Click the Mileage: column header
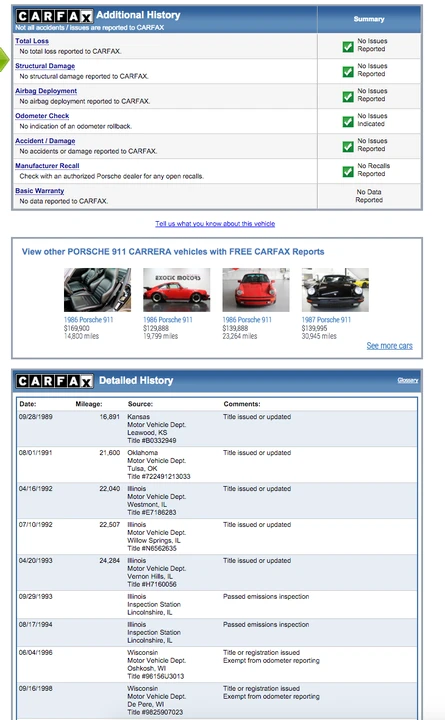Viewport: 445px width, 720px height. [89, 404]
